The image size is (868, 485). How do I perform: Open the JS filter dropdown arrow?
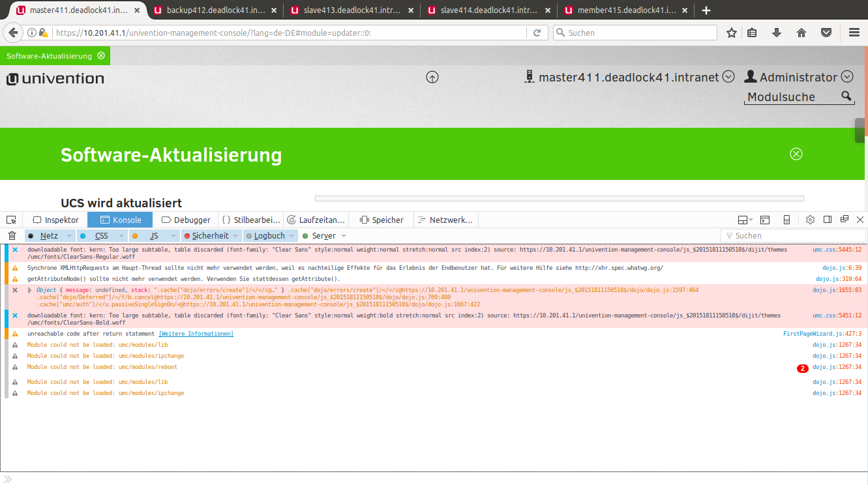(173, 236)
